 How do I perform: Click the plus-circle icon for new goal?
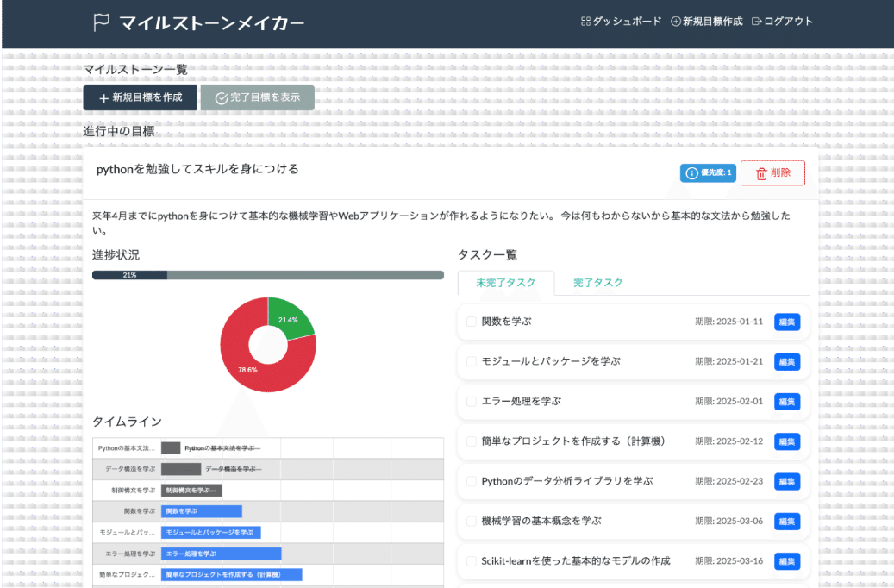(x=676, y=22)
